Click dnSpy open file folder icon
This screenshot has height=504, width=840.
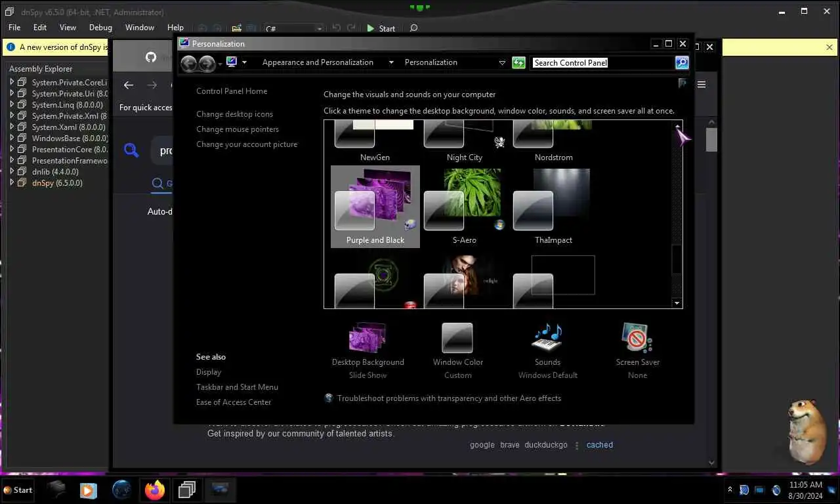coord(236,28)
